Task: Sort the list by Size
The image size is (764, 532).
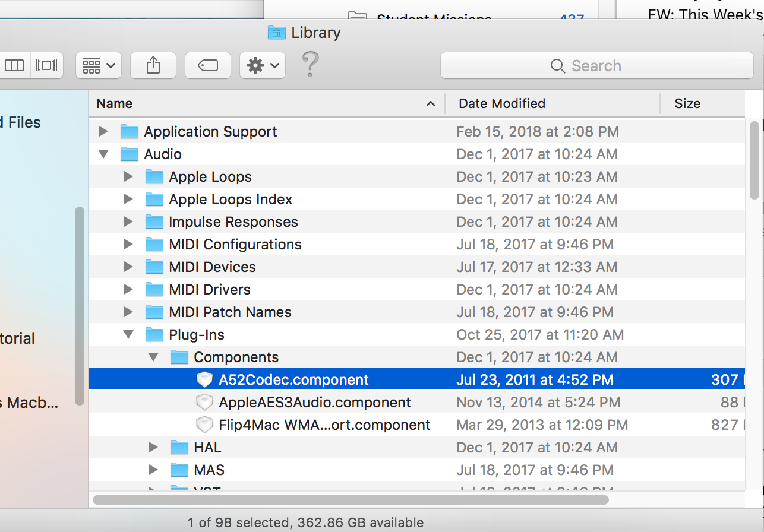Action: click(687, 103)
